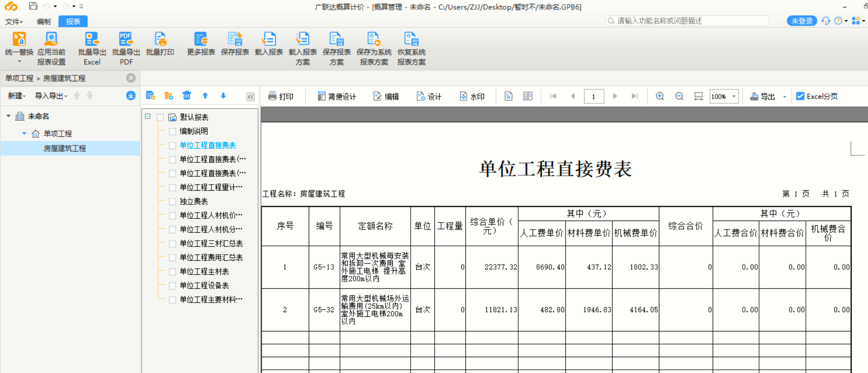Click 保存报表方案 icon
The image size is (868, 373).
tap(336, 39)
